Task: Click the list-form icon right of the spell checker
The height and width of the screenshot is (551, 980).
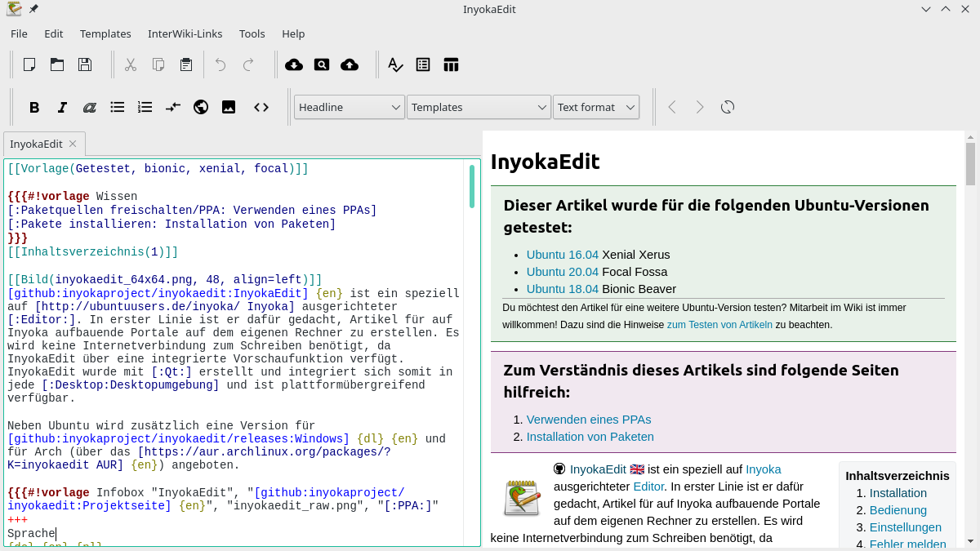Action: (423, 64)
